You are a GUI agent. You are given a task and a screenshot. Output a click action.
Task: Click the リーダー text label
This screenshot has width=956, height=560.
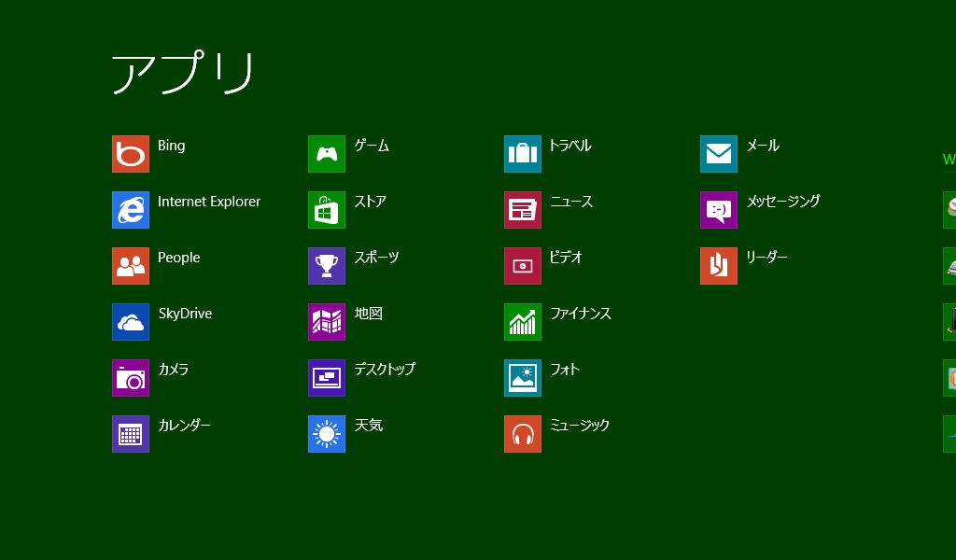[767, 258]
